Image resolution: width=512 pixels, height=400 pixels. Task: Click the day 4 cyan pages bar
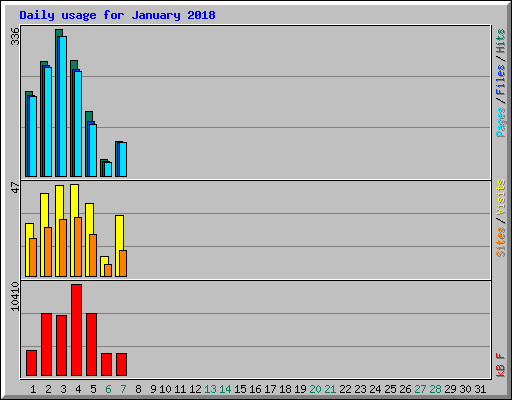tap(78, 124)
